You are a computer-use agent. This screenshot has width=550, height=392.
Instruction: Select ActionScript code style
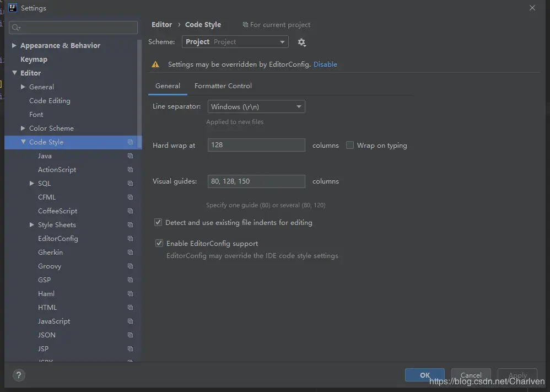click(57, 169)
